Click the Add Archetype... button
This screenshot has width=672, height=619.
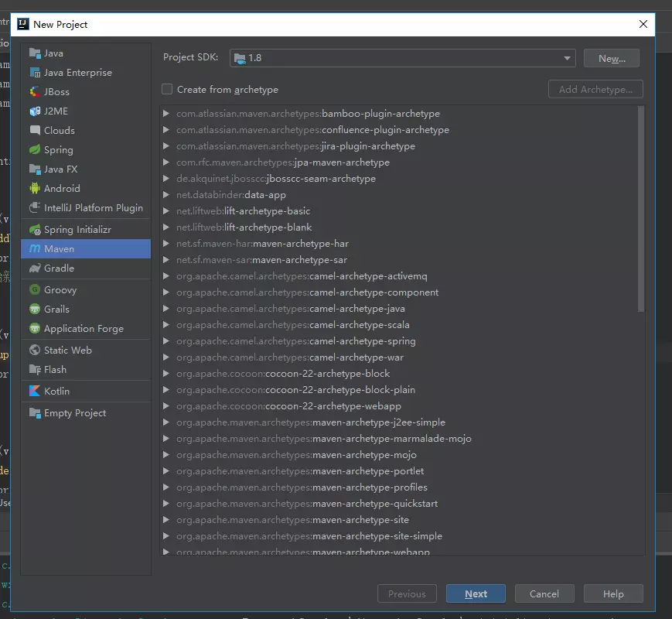click(x=595, y=89)
